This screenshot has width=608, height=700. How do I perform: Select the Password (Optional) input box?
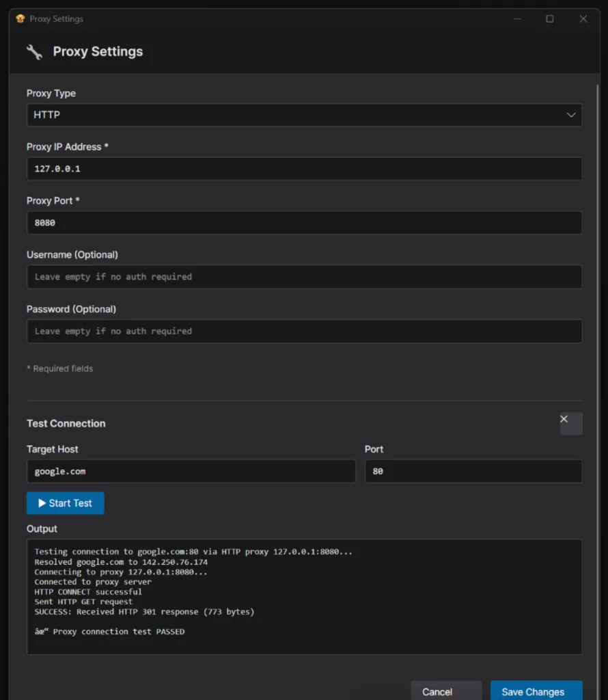click(x=304, y=331)
